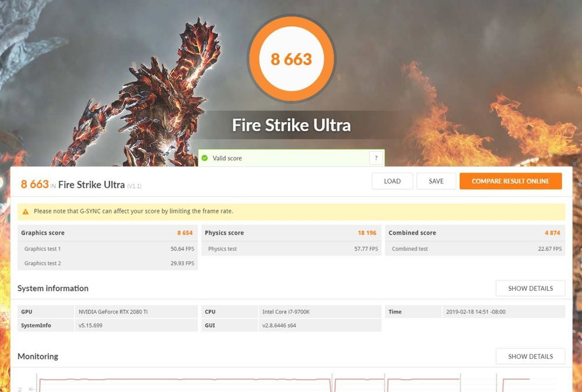Image resolution: width=582 pixels, height=392 pixels.
Task: Show details for Monitoring section
Action: (x=530, y=356)
